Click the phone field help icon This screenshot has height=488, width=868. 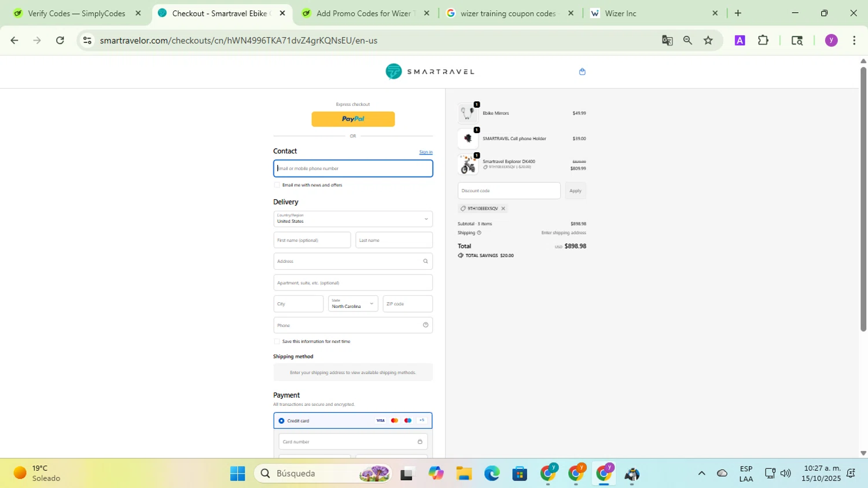(x=425, y=325)
